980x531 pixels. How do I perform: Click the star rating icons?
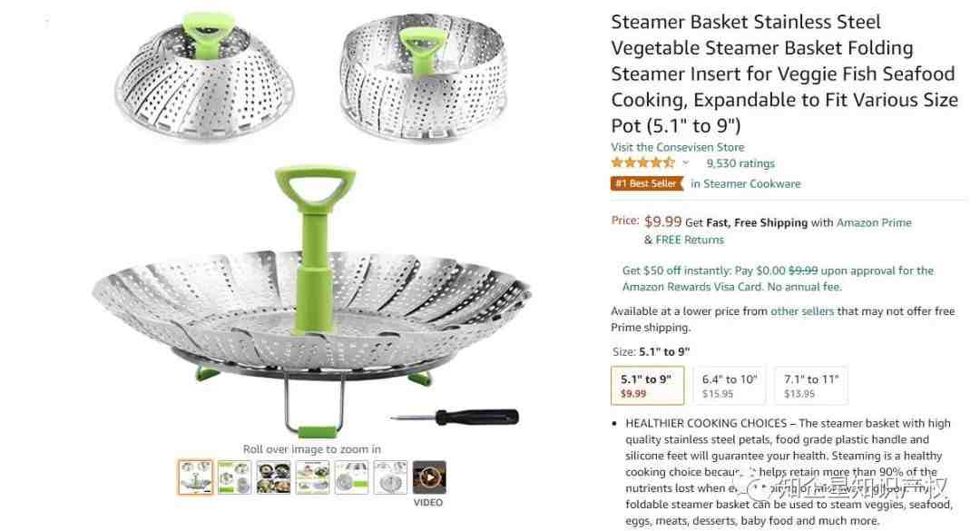coord(642,163)
